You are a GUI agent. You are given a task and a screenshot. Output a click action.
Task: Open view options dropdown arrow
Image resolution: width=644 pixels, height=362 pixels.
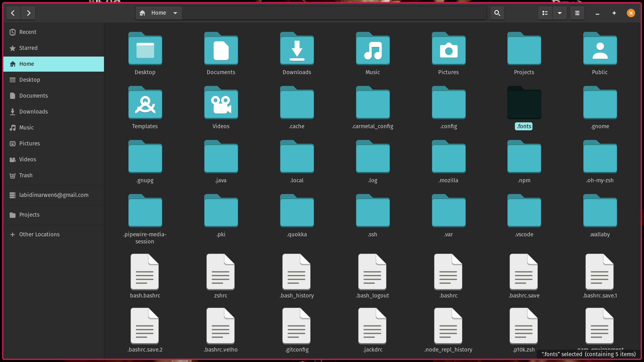click(560, 13)
